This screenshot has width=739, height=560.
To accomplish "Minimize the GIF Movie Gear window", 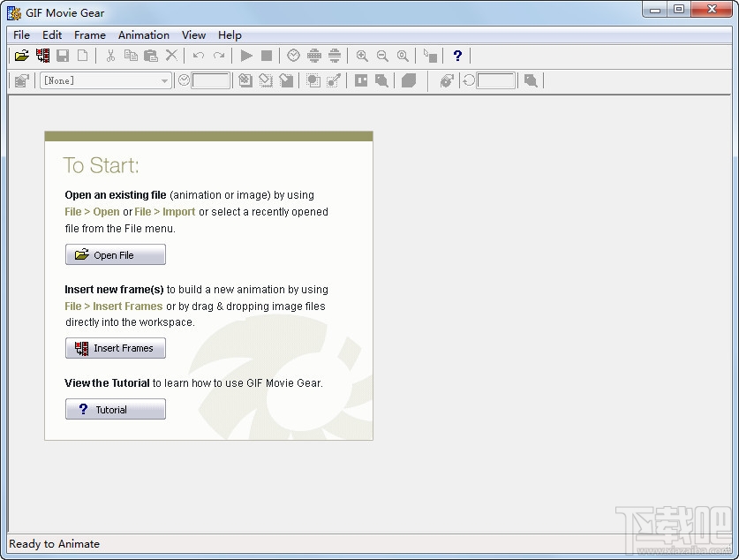I will [654, 10].
